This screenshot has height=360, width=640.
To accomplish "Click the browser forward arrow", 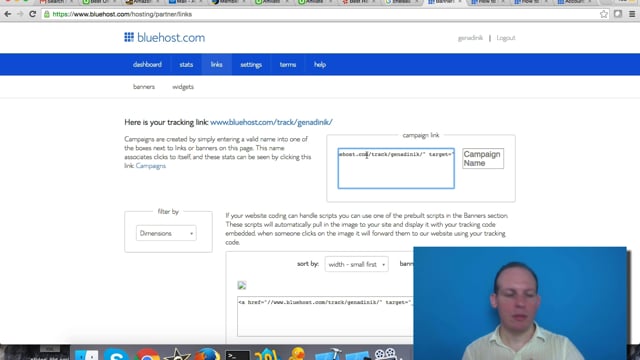I will click(20, 14).
